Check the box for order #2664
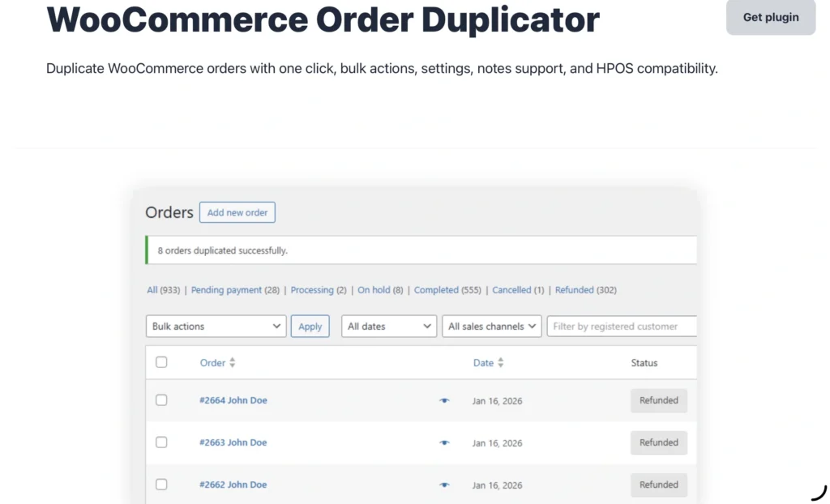Image resolution: width=830 pixels, height=504 pixels. 161,400
